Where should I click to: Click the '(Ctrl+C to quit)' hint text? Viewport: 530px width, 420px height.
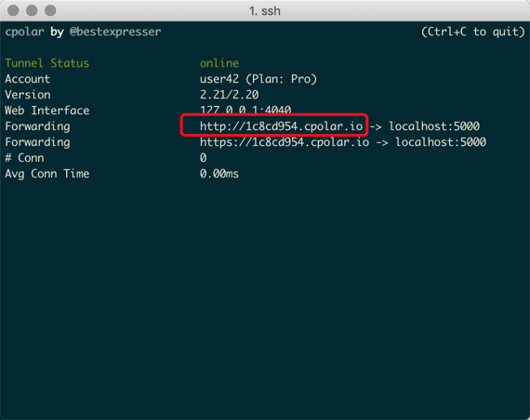coord(473,32)
